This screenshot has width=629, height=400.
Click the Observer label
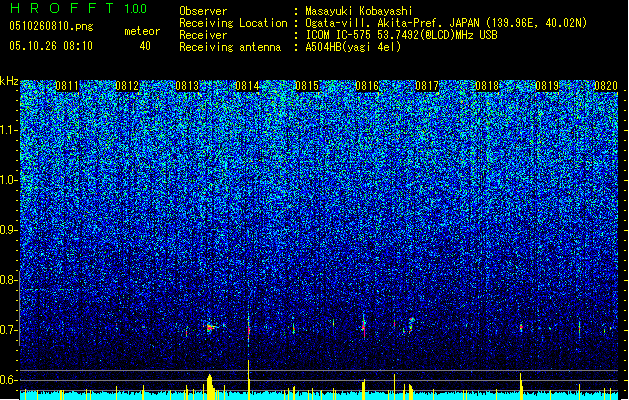[x=203, y=11]
